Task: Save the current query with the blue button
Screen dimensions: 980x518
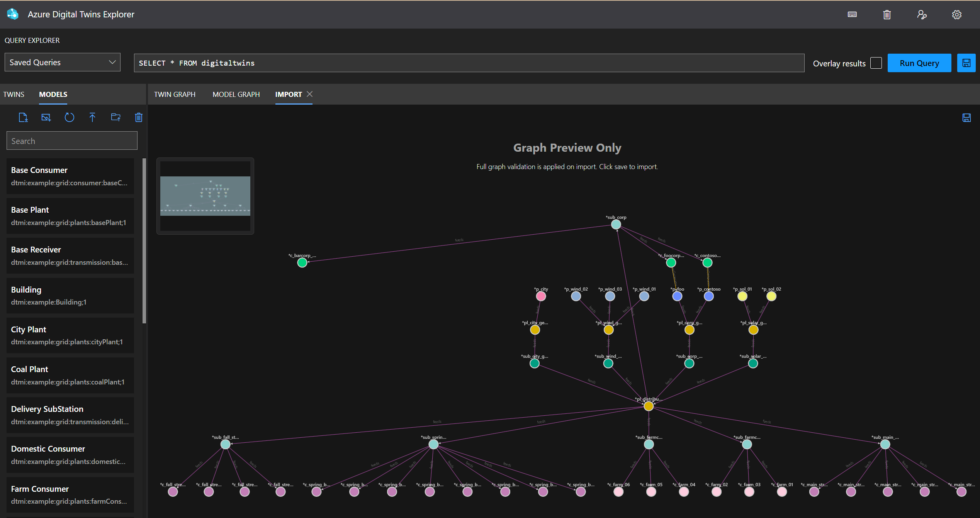Action: 966,63
